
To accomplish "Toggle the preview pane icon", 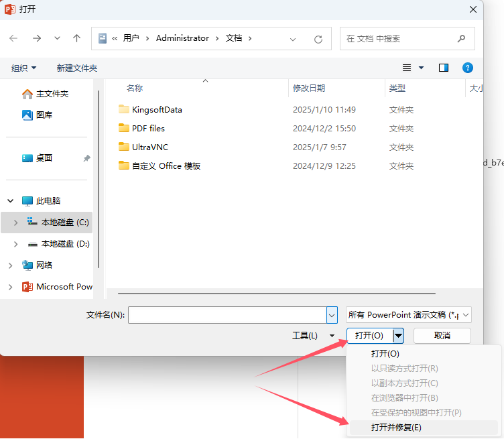I will (x=443, y=68).
